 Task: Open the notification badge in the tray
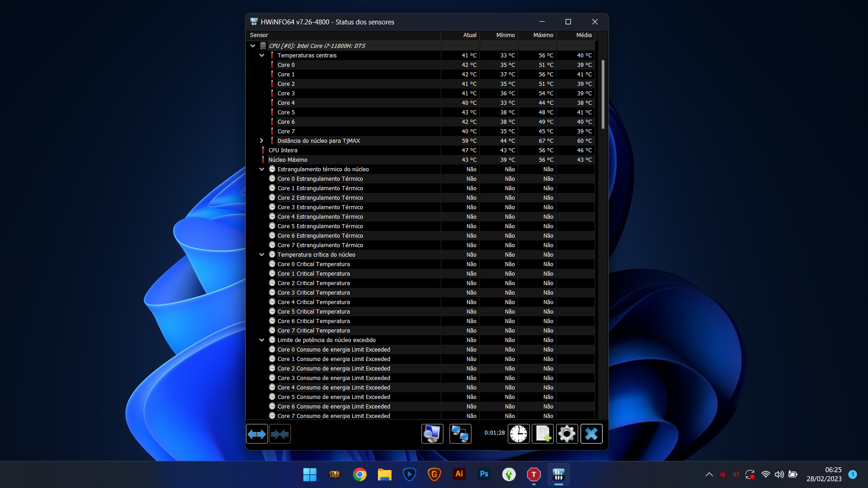853,474
